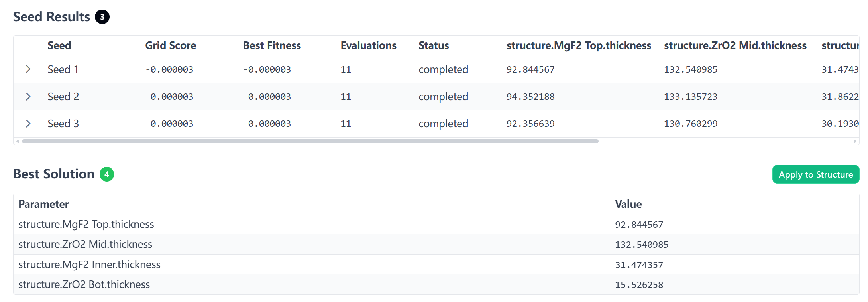Click the Best Fitness column header

(x=272, y=45)
